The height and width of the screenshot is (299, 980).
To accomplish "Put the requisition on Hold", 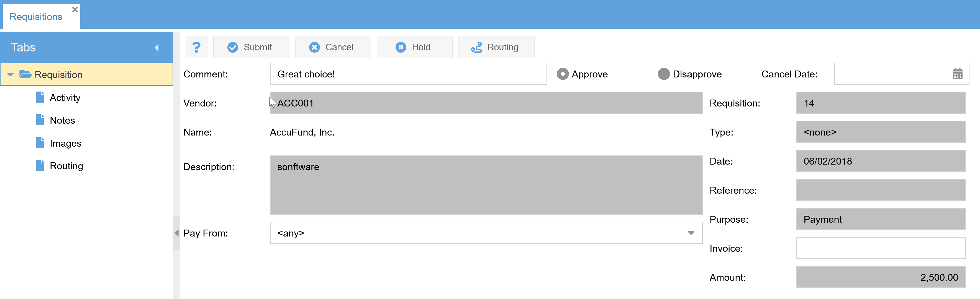I will 414,47.
